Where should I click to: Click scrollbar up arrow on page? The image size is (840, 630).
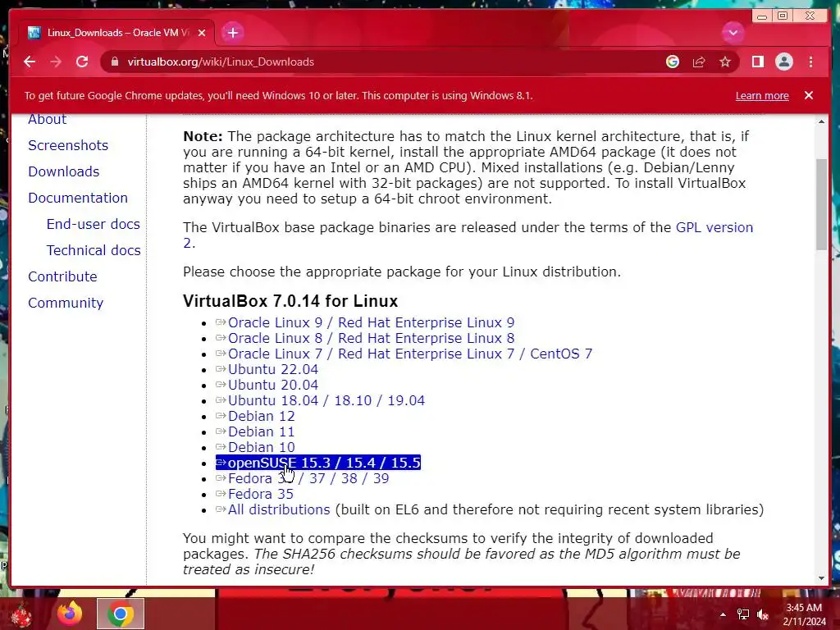(x=821, y=121)
